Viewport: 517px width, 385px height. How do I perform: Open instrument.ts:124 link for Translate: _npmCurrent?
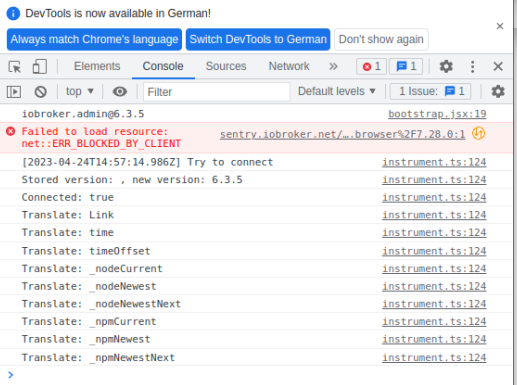pyautogui.click(x=434, y=322)
